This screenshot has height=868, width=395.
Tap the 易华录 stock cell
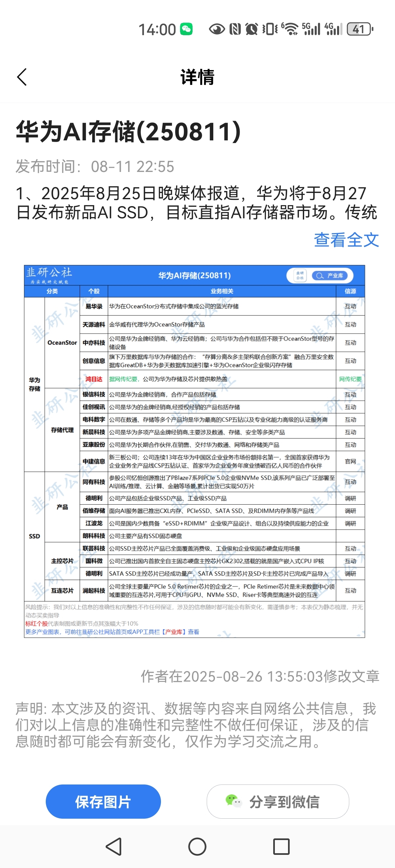coord(94,306)
